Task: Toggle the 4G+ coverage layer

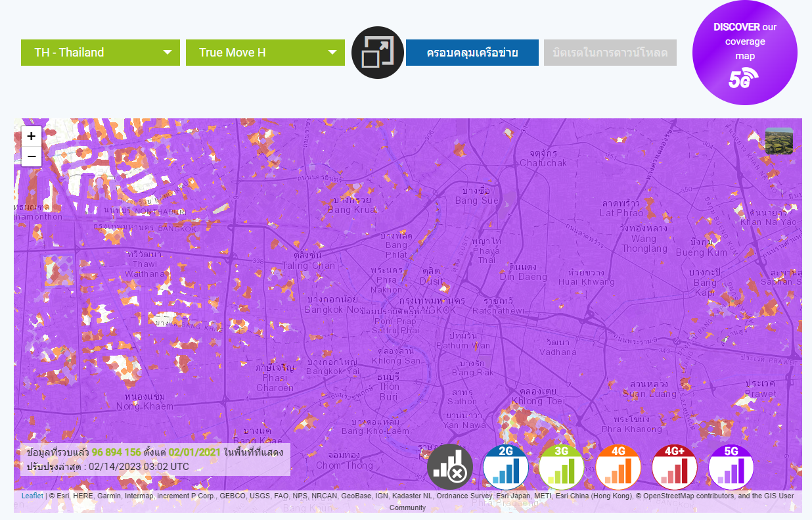Action: (675, 467)
